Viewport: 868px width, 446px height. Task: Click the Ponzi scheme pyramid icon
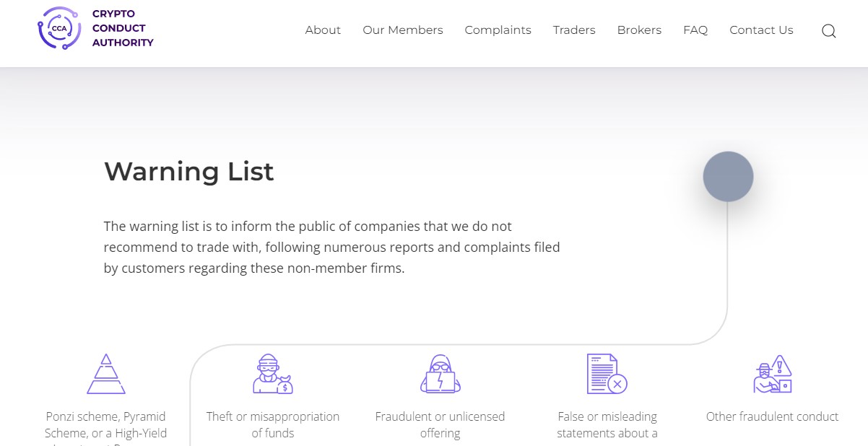(106, 374)
